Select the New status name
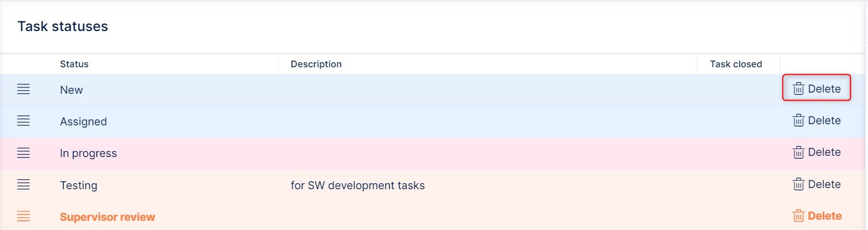This screenshot has height=230, width=868. click(71, 90)
